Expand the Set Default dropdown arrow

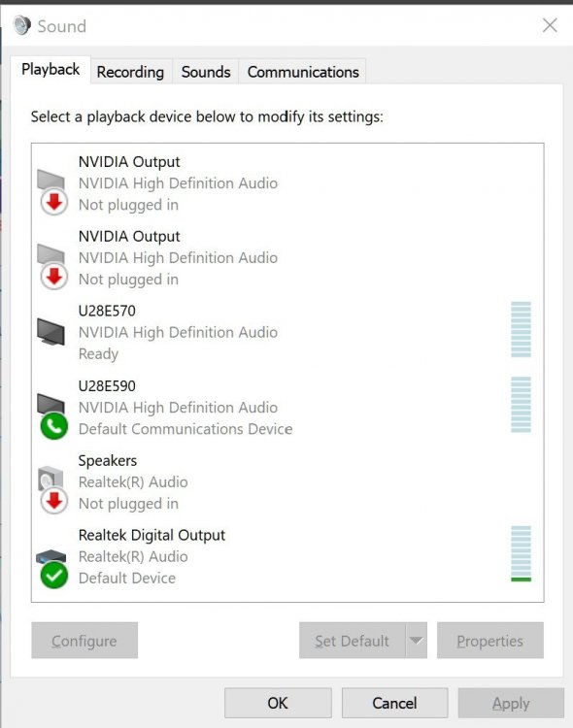click(417, 641)
